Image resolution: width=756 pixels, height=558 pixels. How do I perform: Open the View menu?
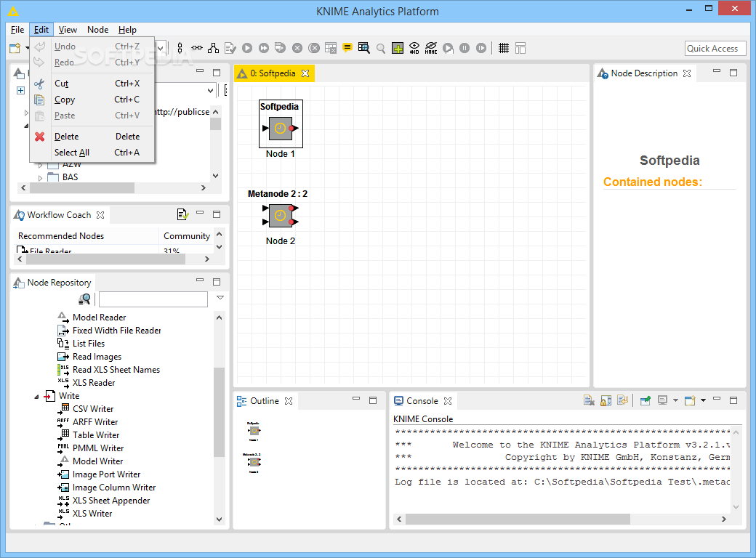[68, 30]
